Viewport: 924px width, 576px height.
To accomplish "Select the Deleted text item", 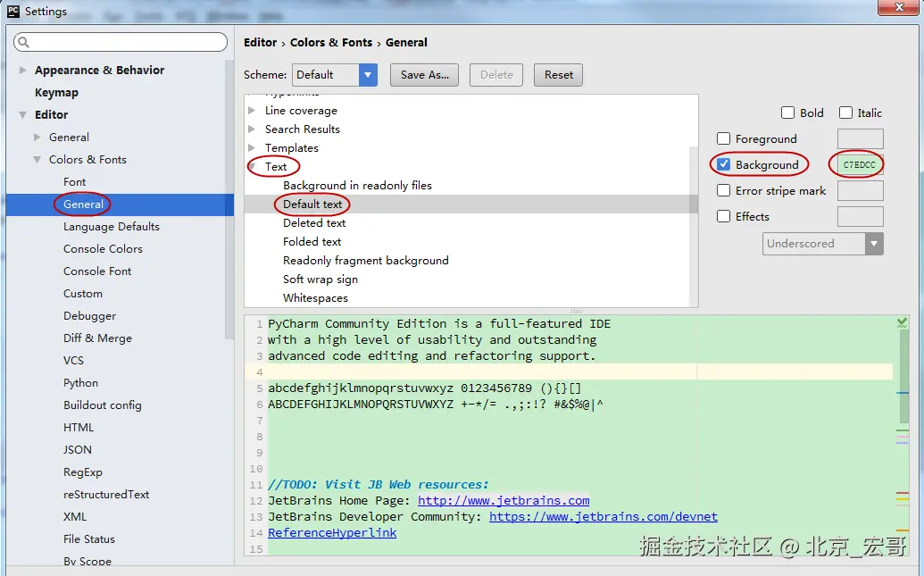I will tap(314, 223).
